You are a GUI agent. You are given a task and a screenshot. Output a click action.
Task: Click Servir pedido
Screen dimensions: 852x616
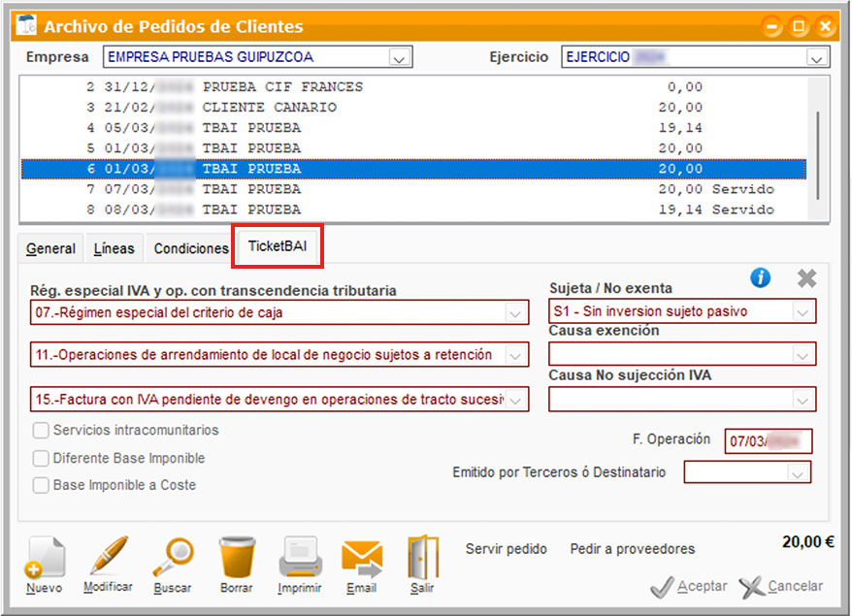tap(506, 549)
